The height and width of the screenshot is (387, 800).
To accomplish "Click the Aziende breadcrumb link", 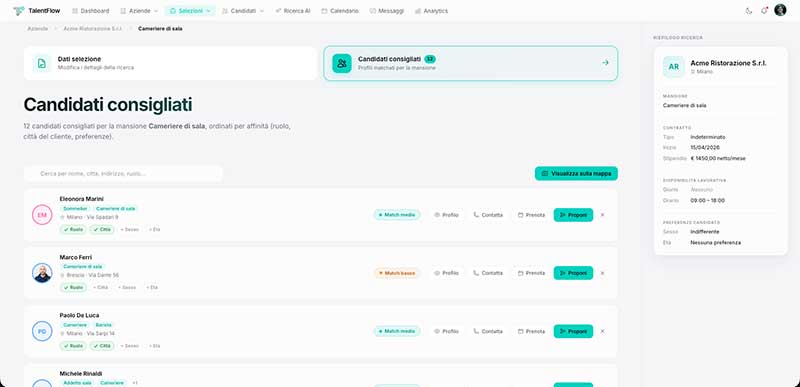I will pyautogui.click(x=38, y=29).
